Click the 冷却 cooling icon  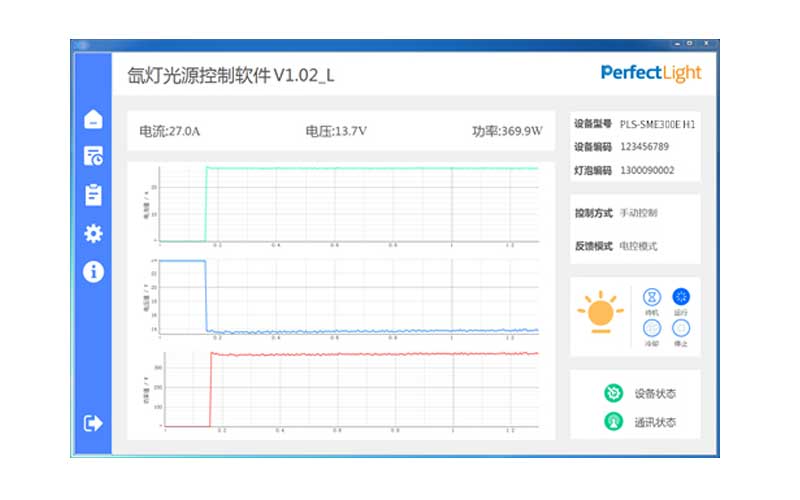click(x=652, y=328)
